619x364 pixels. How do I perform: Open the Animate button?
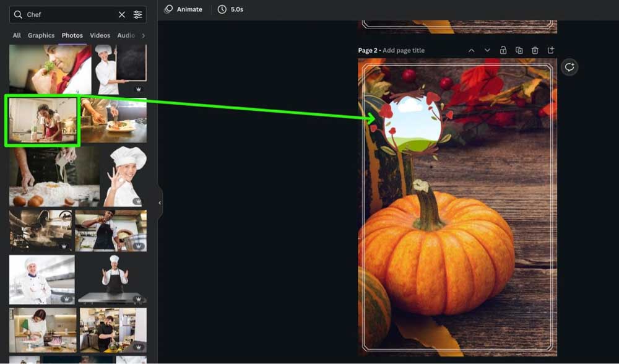183,9
